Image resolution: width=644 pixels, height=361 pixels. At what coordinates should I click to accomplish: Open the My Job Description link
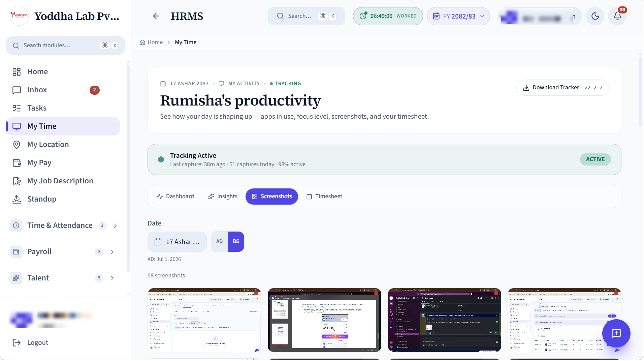[63, 181]
